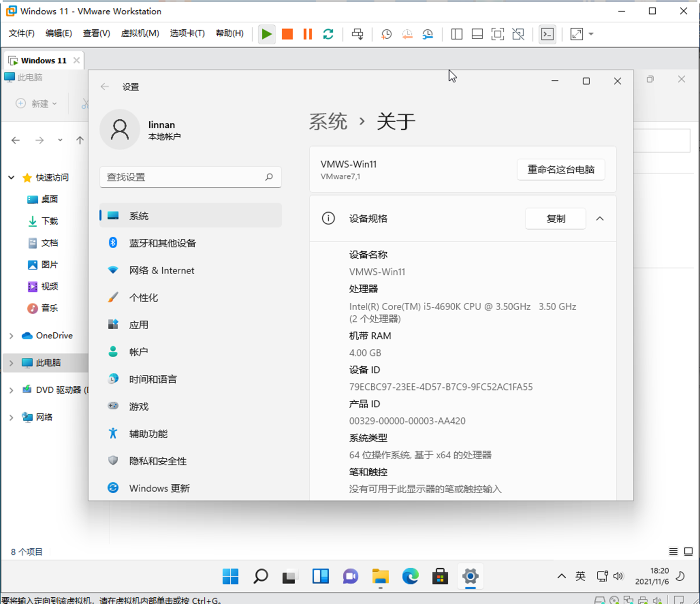Open the 选项卡(T) menu
The height and width of the screenshot is (604, 700).
click(187, 33)
